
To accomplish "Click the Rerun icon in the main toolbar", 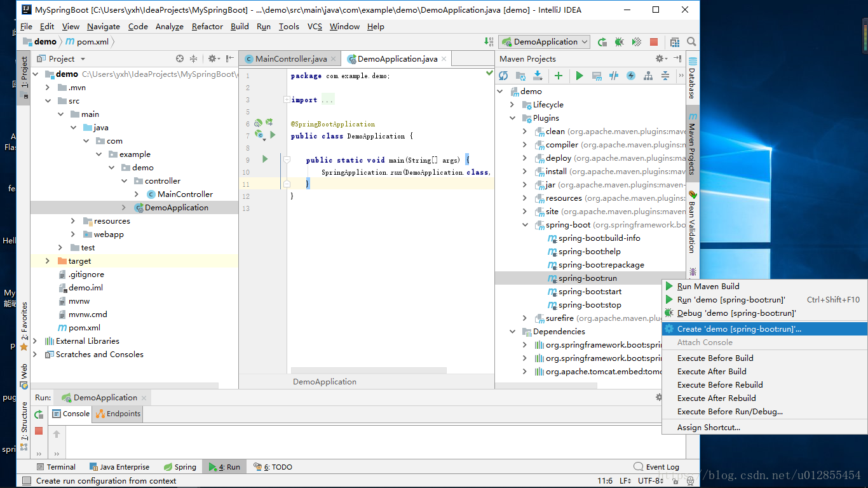I will tap(602, 42).
